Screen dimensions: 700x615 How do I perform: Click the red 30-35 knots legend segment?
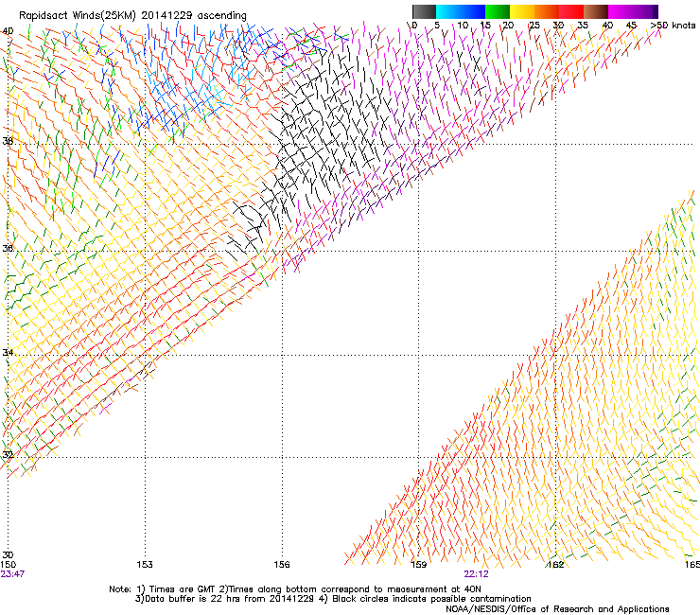571,11
